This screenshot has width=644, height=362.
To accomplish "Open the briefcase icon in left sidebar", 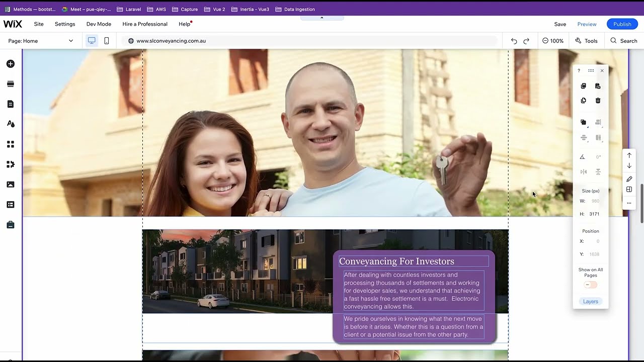I will coord(11,225).
